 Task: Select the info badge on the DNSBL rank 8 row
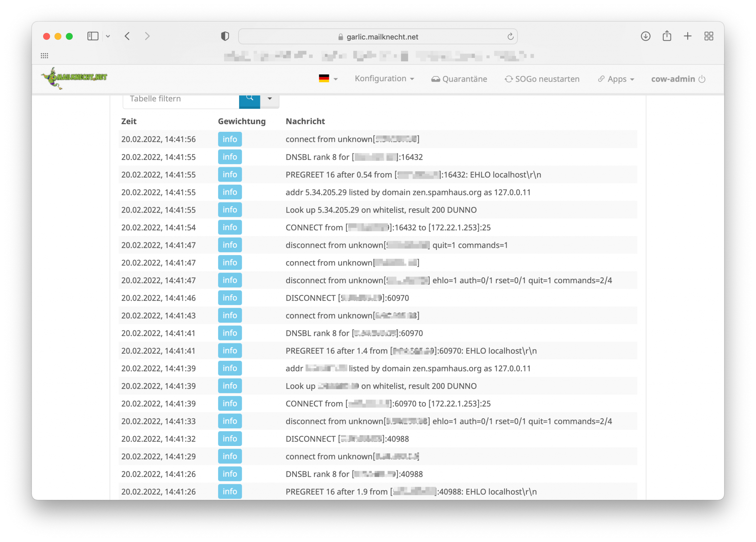tap(230, 157)
